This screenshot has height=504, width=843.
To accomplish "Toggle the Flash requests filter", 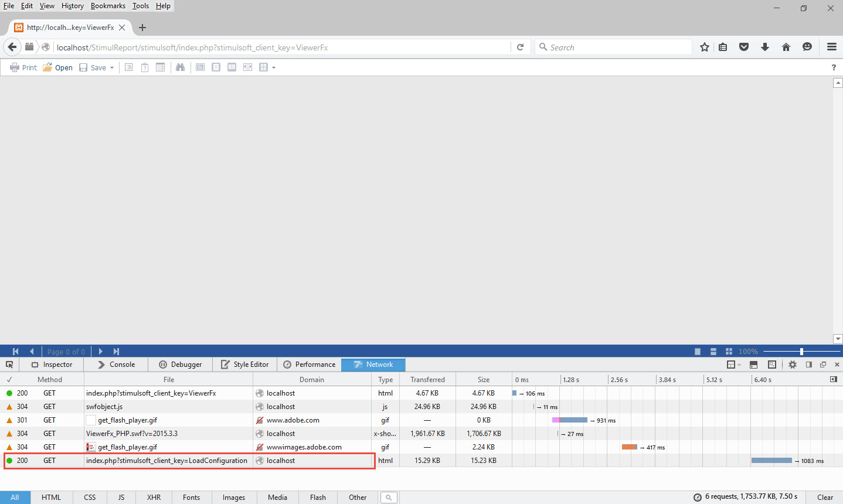I will (318, 498).
